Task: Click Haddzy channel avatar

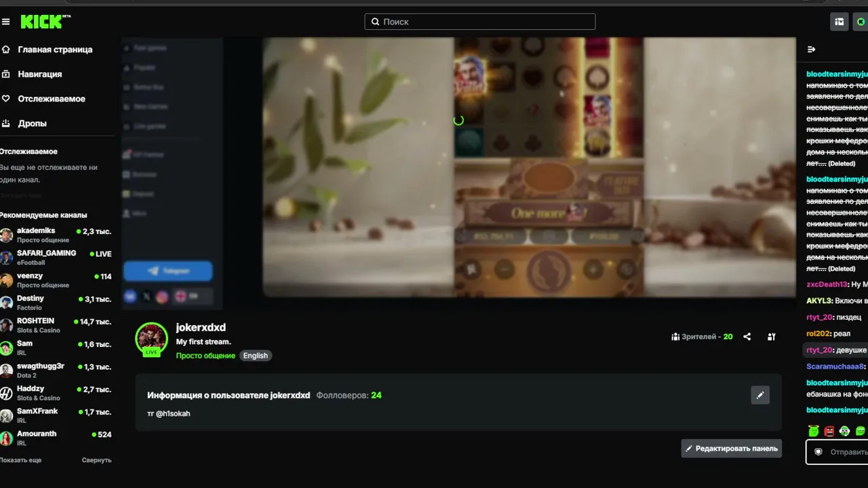Action: 6,393
